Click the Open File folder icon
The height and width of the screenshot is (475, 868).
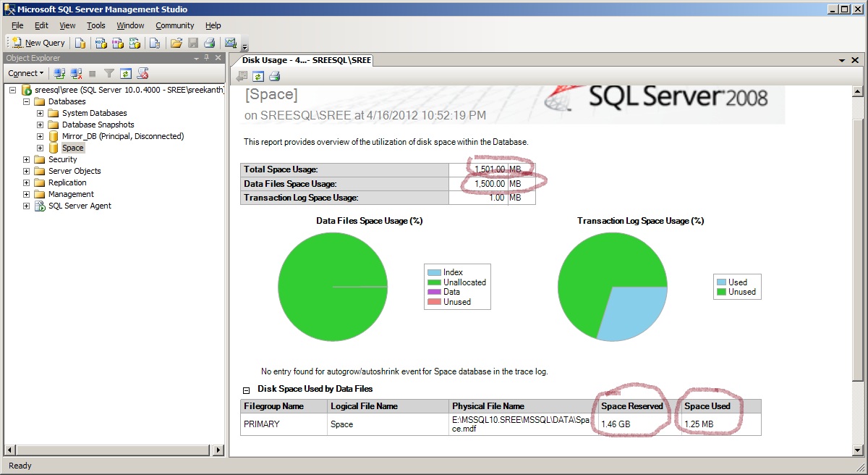(x=176, y=43)
